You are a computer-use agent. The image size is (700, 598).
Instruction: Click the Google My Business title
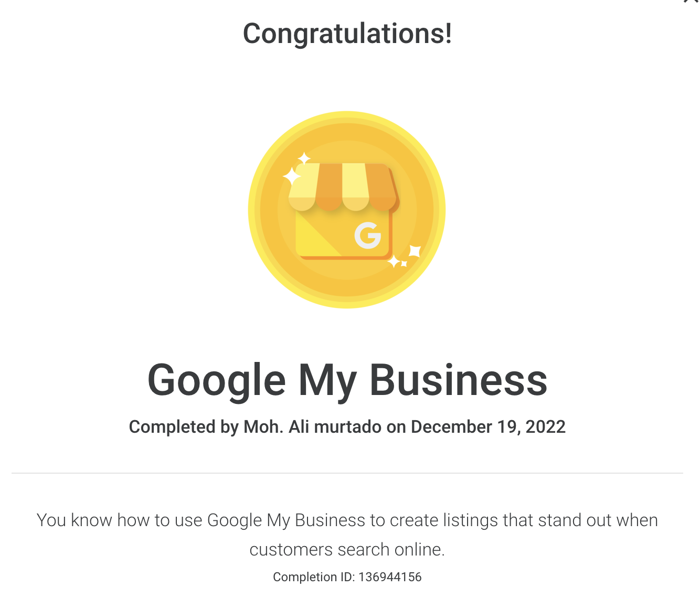[347, 380]
